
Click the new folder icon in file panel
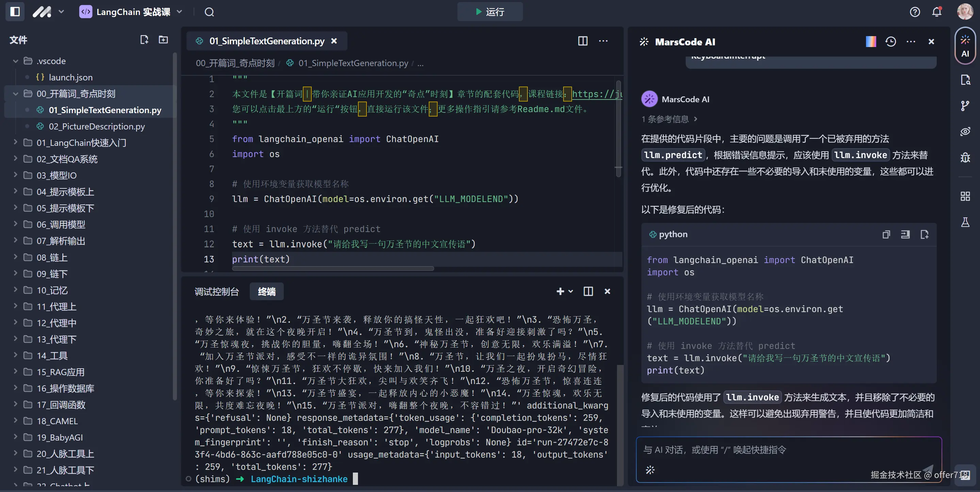[163, 40]
